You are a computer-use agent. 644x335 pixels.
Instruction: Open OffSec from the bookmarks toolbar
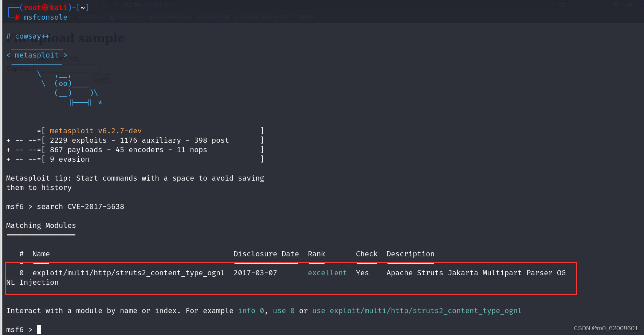(303, 17)
